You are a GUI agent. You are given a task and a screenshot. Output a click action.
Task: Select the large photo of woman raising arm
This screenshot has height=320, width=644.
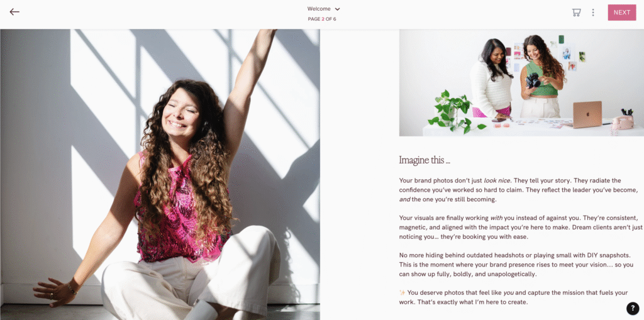(160, 174)
